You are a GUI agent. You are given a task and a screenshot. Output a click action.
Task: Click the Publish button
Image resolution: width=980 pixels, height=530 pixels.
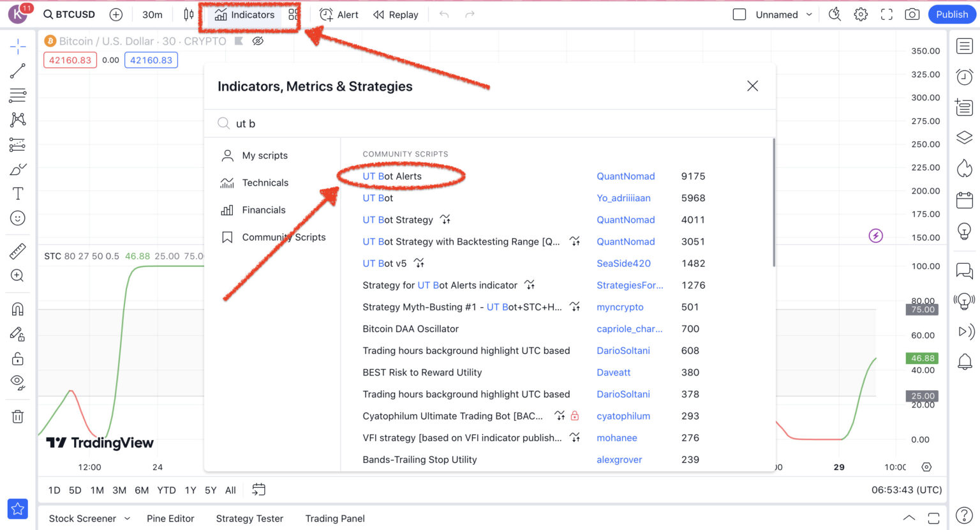pos(952,15)
